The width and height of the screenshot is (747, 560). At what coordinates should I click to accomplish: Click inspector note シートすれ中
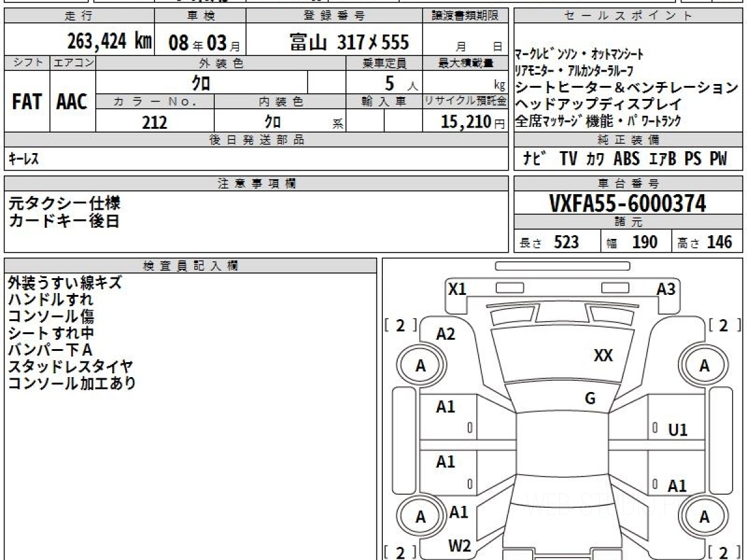click(x=50, y=333)
